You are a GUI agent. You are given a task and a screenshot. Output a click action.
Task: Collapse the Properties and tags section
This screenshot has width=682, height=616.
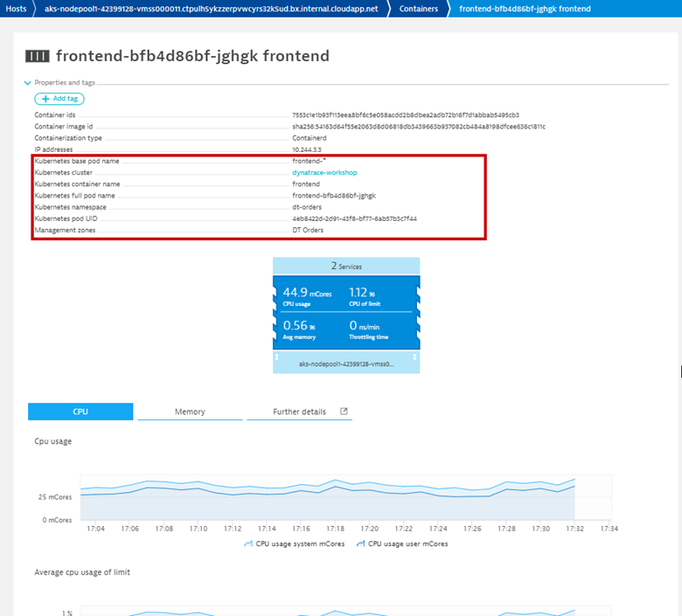point(28,83)
